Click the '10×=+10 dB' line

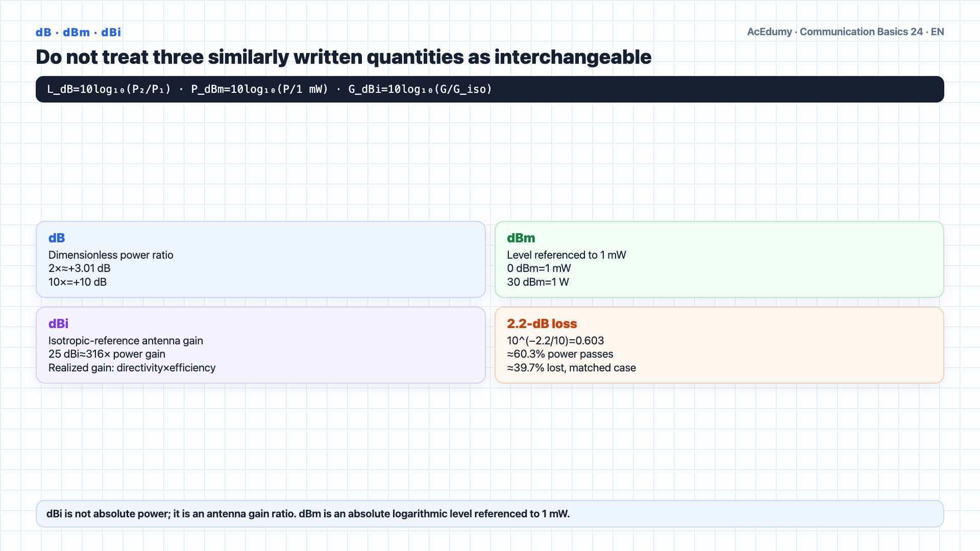tap(78, 282)
